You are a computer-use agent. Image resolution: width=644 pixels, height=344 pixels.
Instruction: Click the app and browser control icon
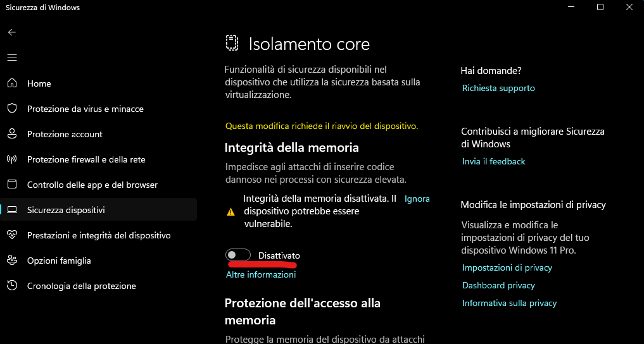pyautogui.click(x=12, y=185)
